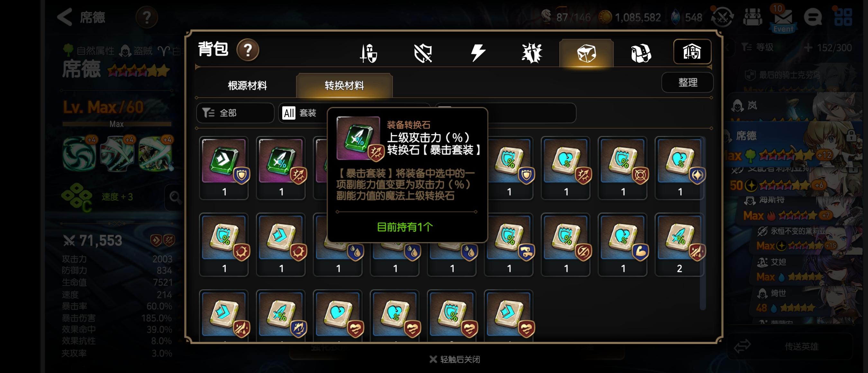The image size is (868, 373).
Task: Tap 轻触后关闭 to close the popup
Action: (x=455, y=359)
